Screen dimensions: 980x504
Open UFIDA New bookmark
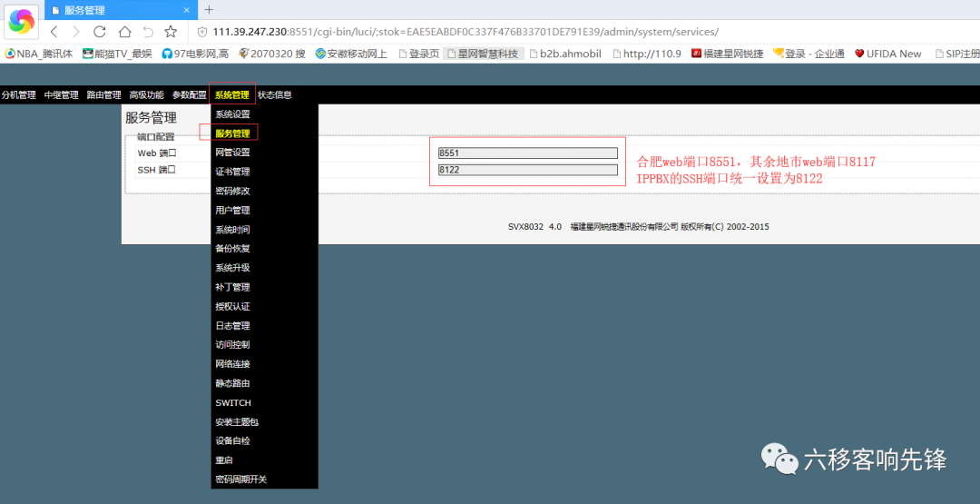[x=888, y=54]
